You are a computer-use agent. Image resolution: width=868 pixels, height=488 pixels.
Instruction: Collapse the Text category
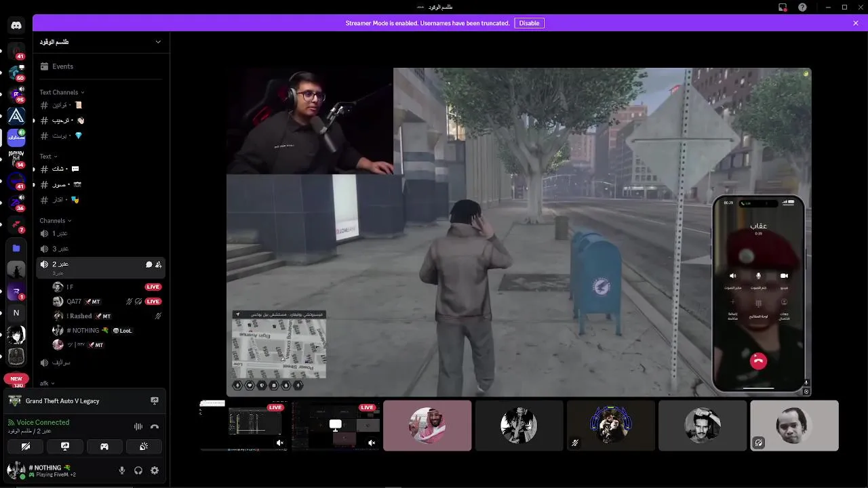pyautogui.click(x=48, y=157)
